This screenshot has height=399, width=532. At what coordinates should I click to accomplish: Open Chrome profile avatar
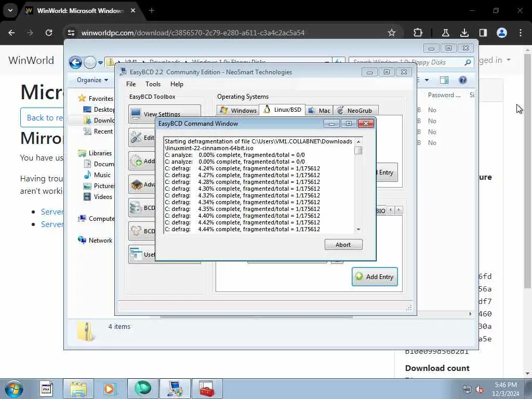tap(502, 33)
